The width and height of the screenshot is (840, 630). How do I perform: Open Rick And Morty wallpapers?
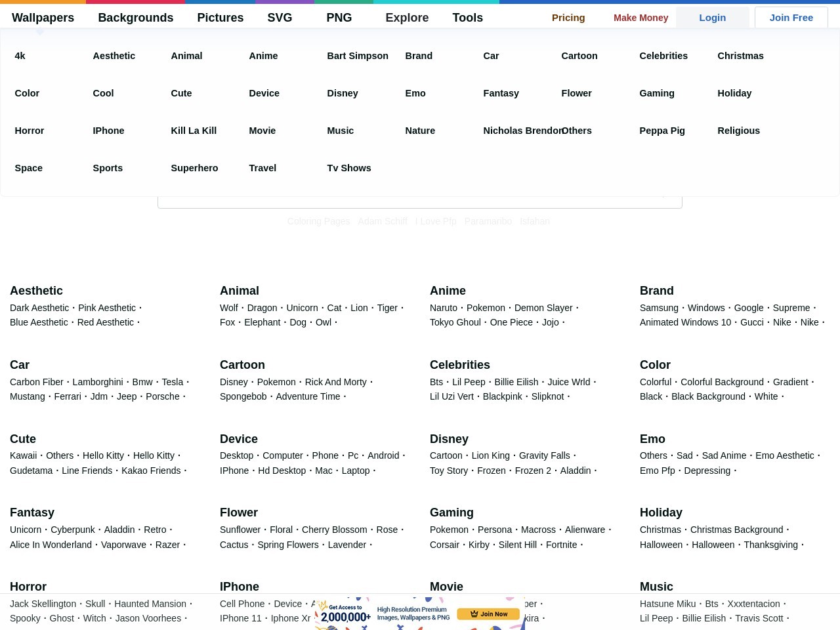click(335, 382)
